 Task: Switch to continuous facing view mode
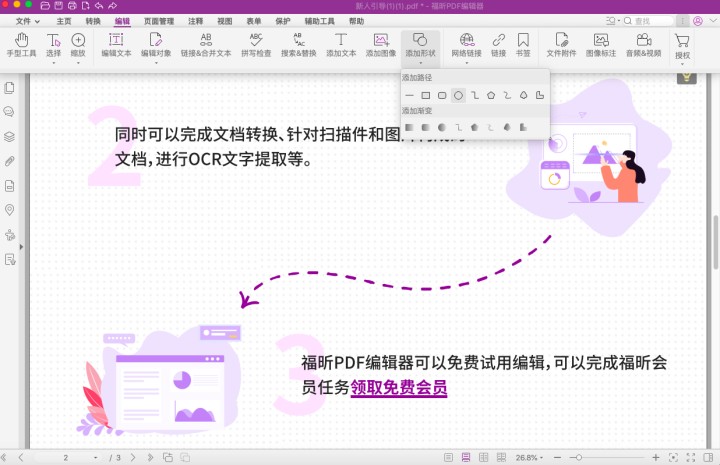pos(501,457)
